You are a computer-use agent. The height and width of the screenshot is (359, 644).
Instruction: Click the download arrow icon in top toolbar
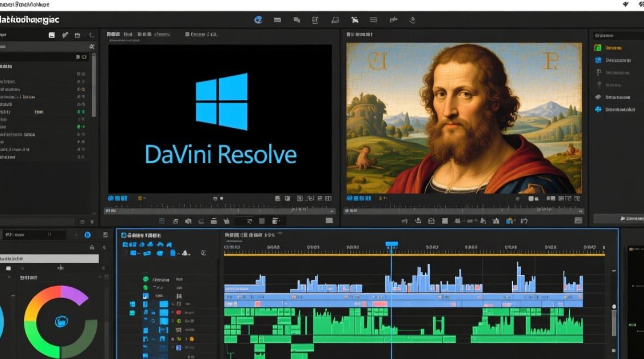coord(412,20)
